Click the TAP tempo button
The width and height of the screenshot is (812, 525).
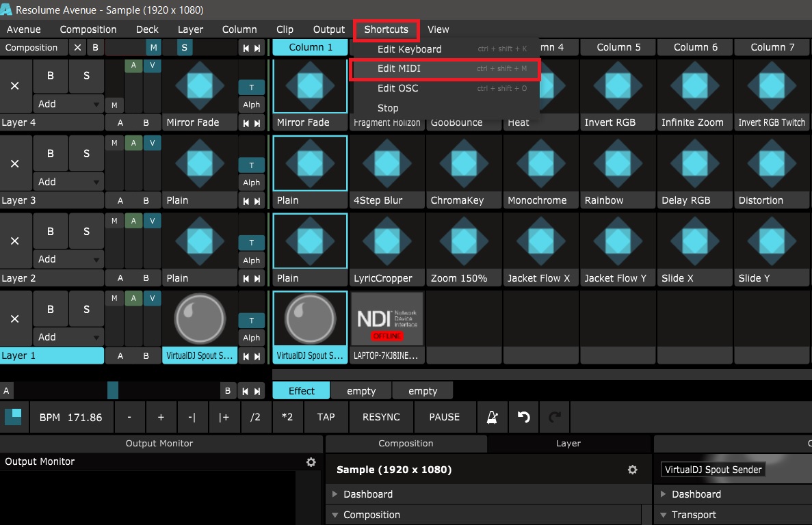326,417
